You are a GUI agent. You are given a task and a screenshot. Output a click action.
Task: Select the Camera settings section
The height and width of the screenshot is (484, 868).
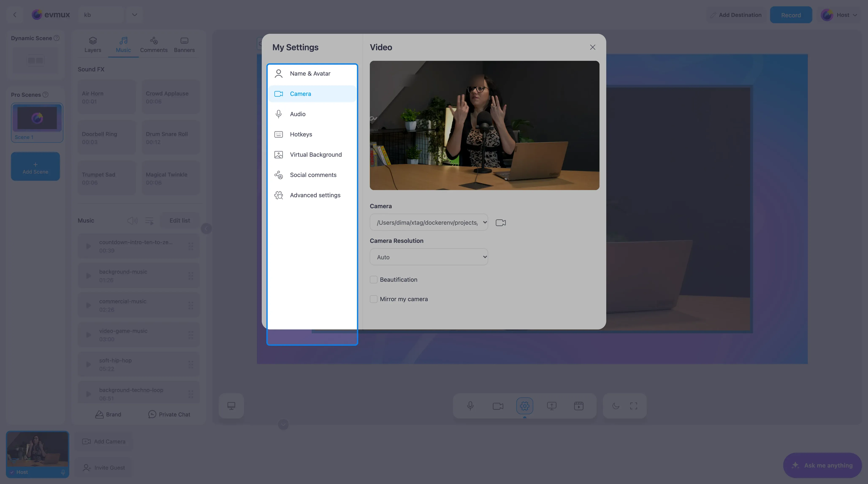(x=312, y=94)
